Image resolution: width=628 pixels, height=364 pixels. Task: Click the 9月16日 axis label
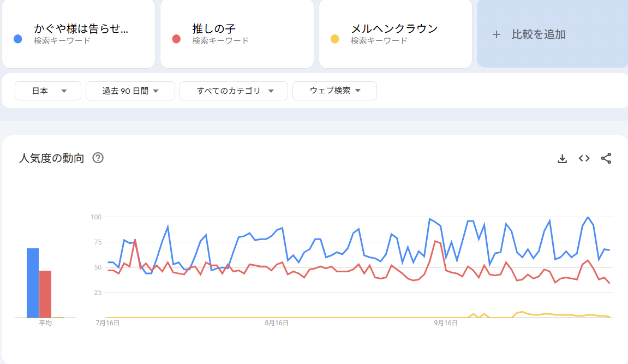[446, 323]
